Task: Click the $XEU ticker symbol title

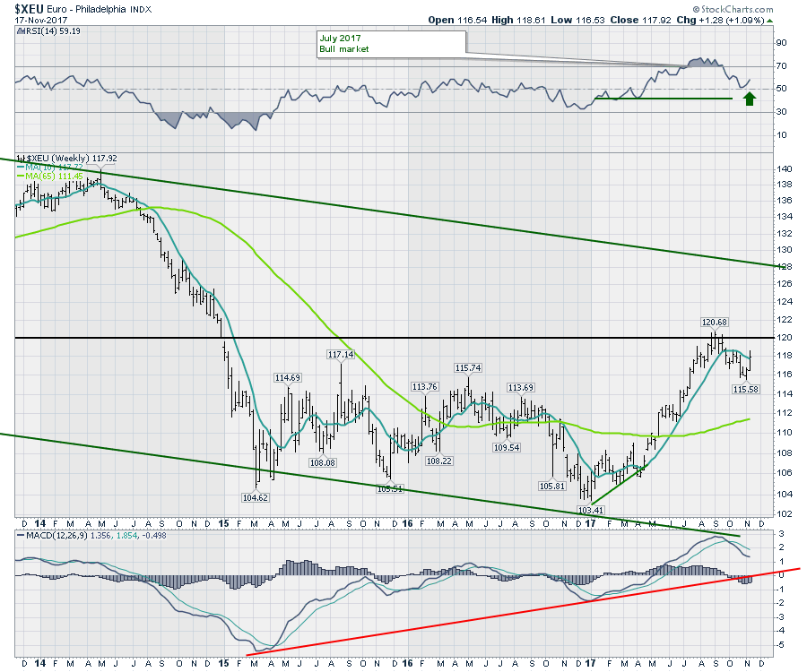Action: pos(29,8)
